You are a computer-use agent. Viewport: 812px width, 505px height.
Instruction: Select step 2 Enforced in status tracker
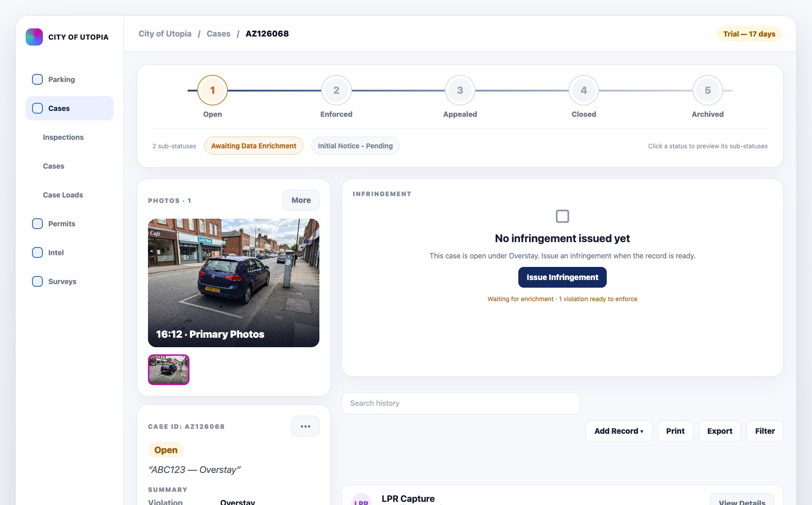point(337,90)
